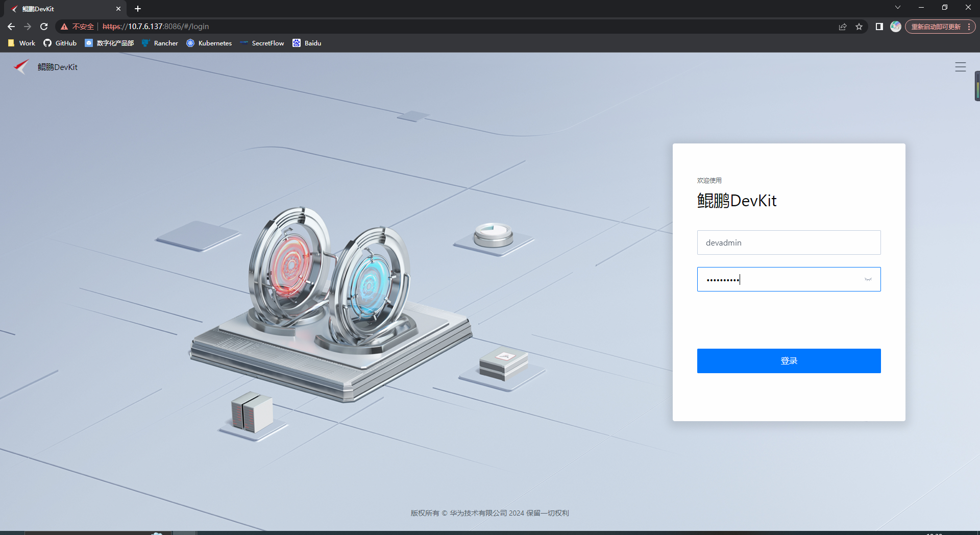The height and width of the screenshot is (535, 980).
Task: Open the Baidu bookmark
Action: click(307, 43)
